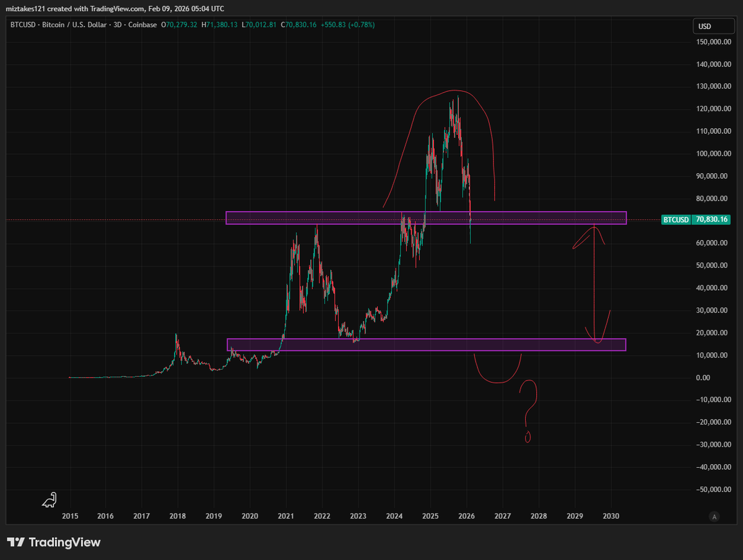Viewport: 743px width, 560px height.
Task: Click the 2015 time axis label
Action: [x=70, y=516]
